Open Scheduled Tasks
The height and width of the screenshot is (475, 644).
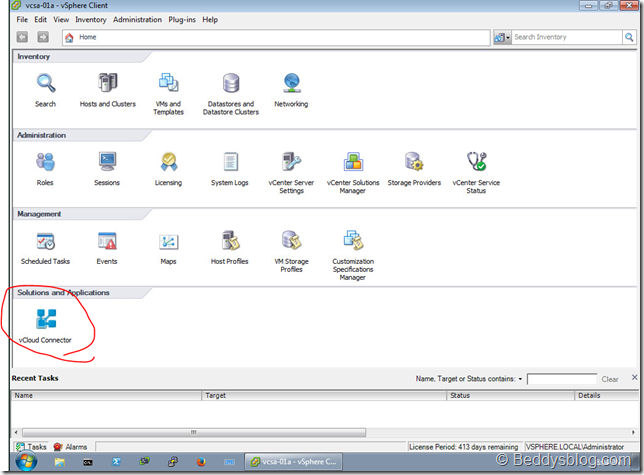(45, 241)
